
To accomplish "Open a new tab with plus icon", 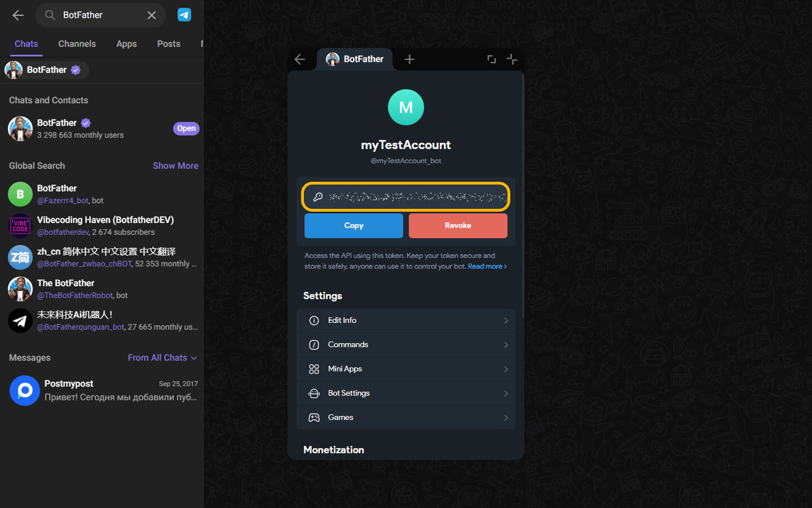I will tap(409, 59).
